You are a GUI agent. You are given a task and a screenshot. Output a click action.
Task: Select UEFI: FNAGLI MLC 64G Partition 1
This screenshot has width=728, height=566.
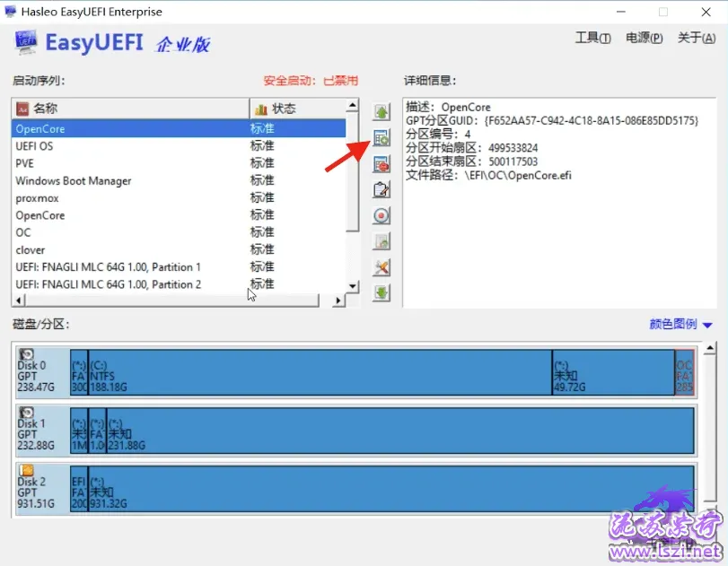tap(179, 267)
